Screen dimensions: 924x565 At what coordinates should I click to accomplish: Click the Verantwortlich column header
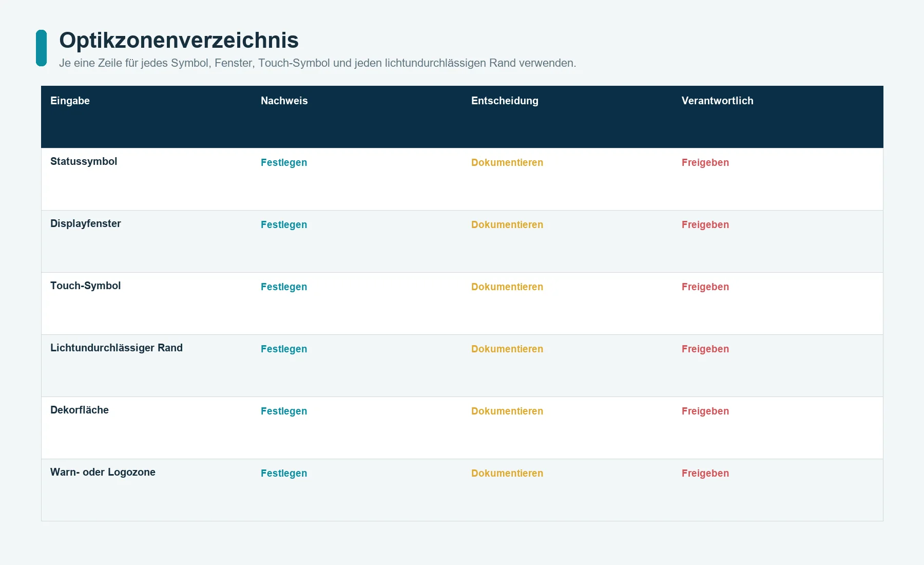[x=717, y=101]
